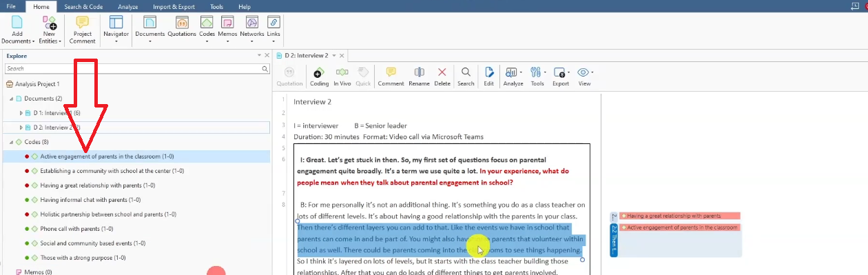Select the Memos (0) tree item

point(33,272)
